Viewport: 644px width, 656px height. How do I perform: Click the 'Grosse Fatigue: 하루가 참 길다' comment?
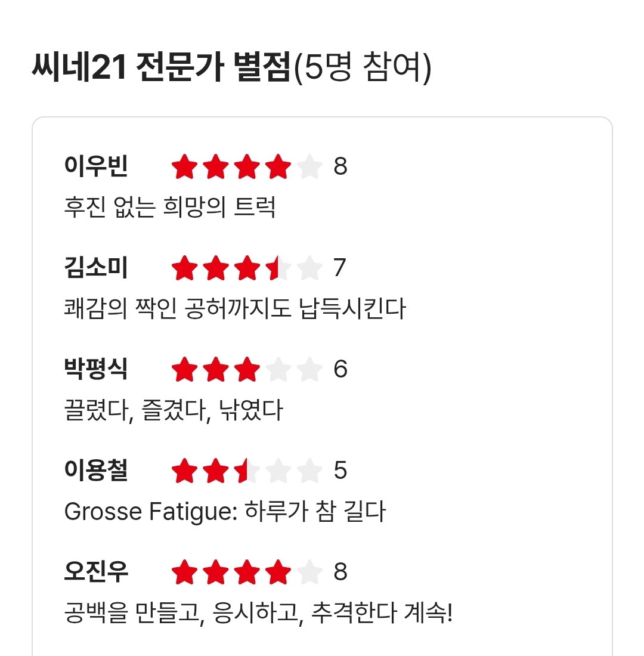click(x=225, y=511)
